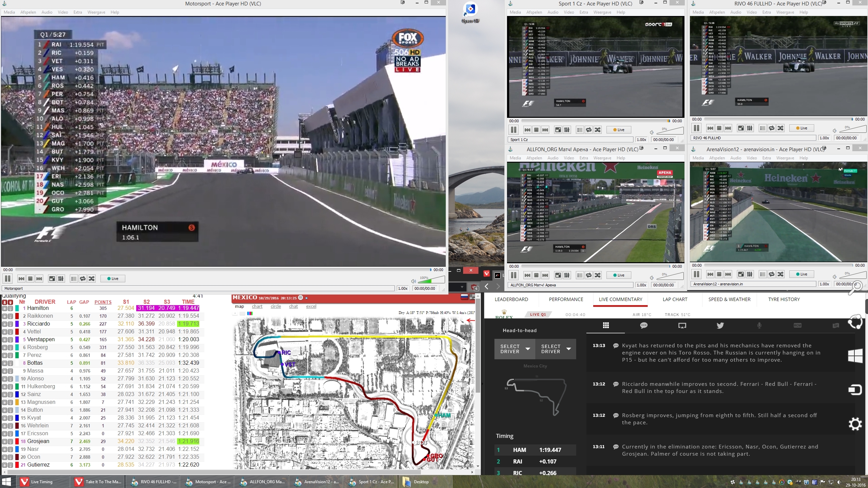This screenshot has height=488, width=868.
Task: Expand the Rosberg row plus button
Action: (4, 348)
